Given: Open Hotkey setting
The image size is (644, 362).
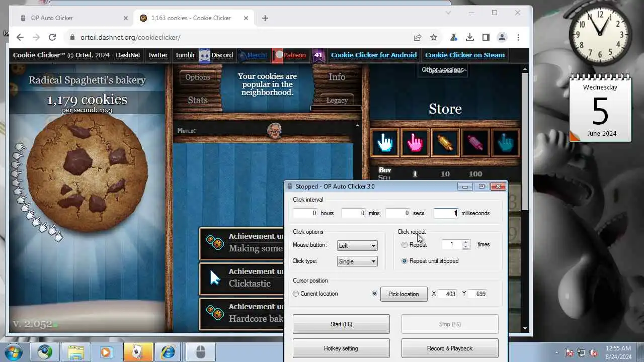Looking at the screenshot, I should point(341,348).
